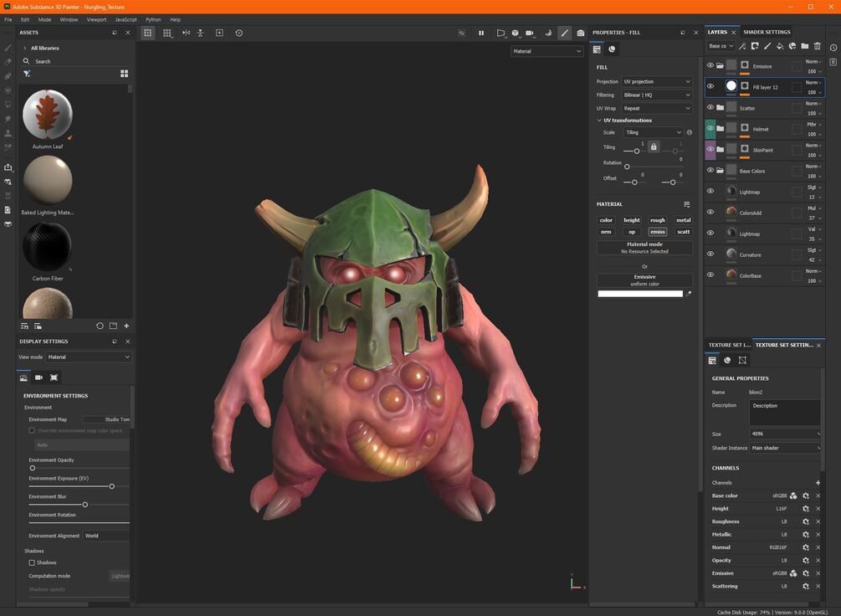Enable the Shadows checkbox
This screenshot has height=616, width=841.
coord(32,563)
